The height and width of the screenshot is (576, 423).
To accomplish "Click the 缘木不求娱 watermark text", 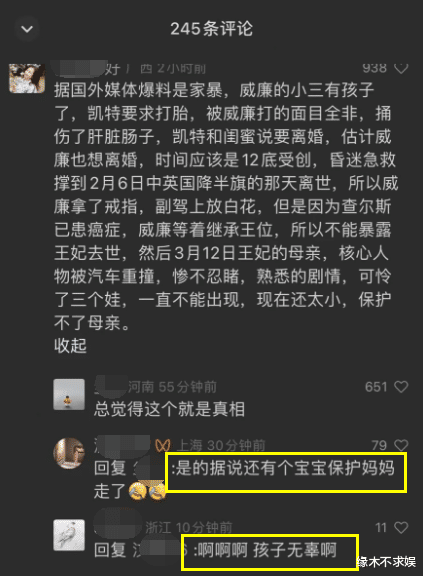I will [386, 562].
